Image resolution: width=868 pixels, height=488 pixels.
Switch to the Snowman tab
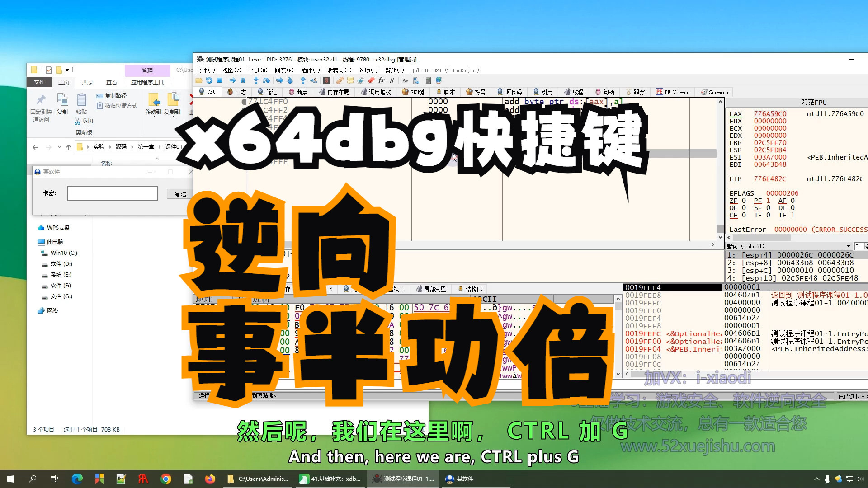tap(714, 92)
